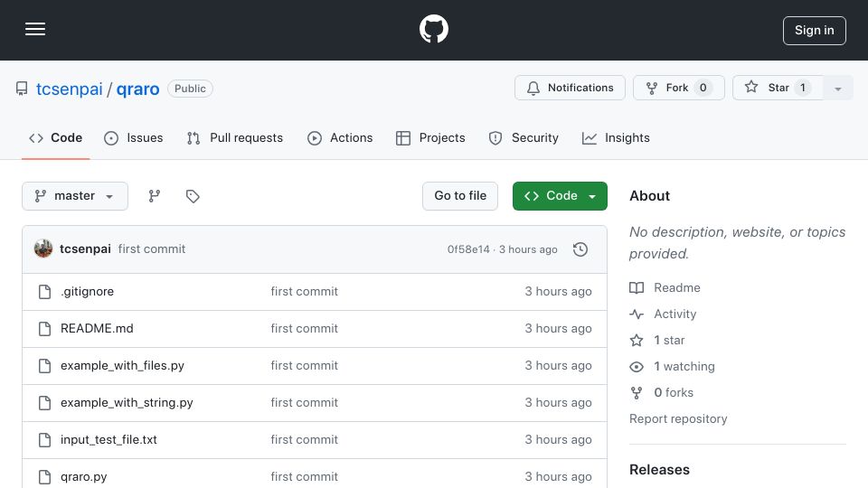Jump to Readme in About sidebar
Viewport: 868px width, 488px height.
pos(665,287)
